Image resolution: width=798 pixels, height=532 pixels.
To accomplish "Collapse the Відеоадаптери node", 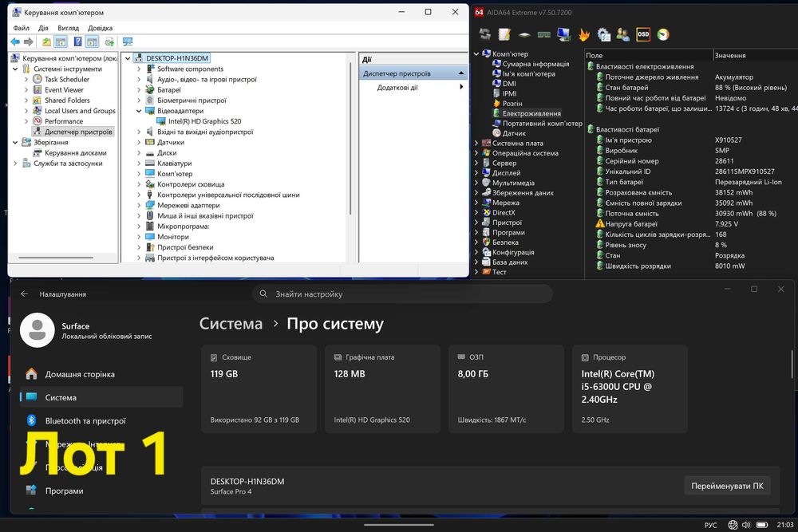I will (139, 111).
